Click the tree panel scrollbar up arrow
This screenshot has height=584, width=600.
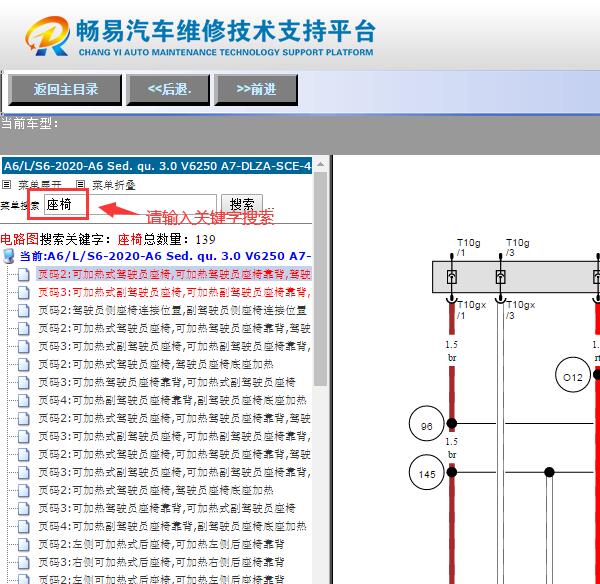click(320, 165)
